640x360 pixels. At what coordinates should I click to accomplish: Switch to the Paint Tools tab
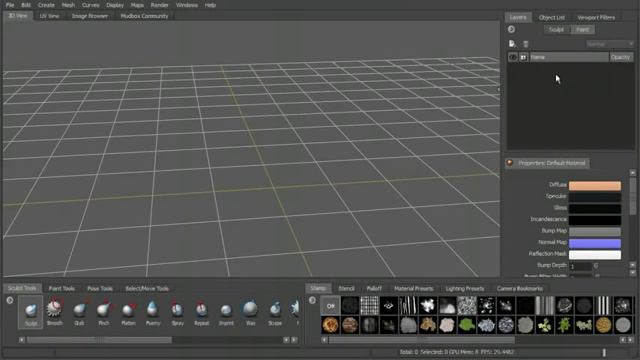pos(62,289)
